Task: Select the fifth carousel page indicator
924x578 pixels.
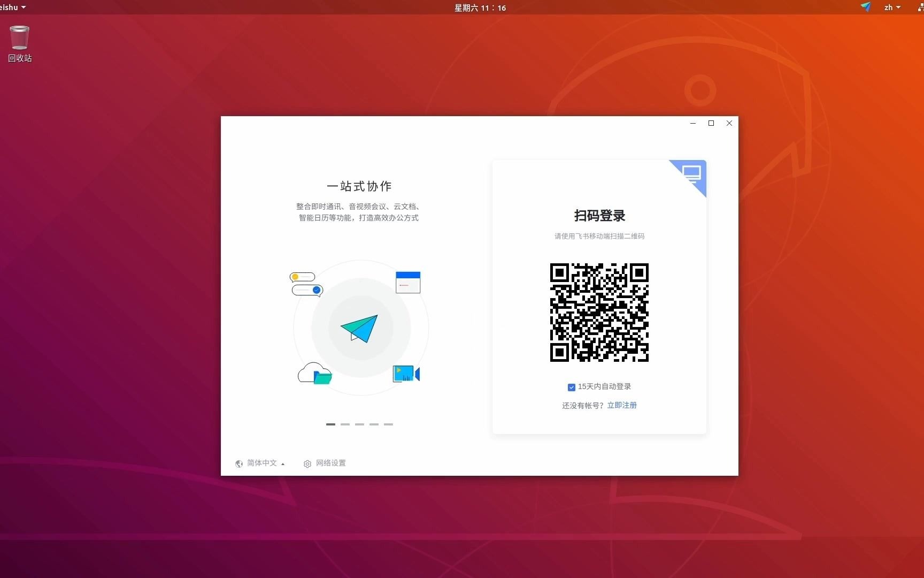Action: click(388, 424)
